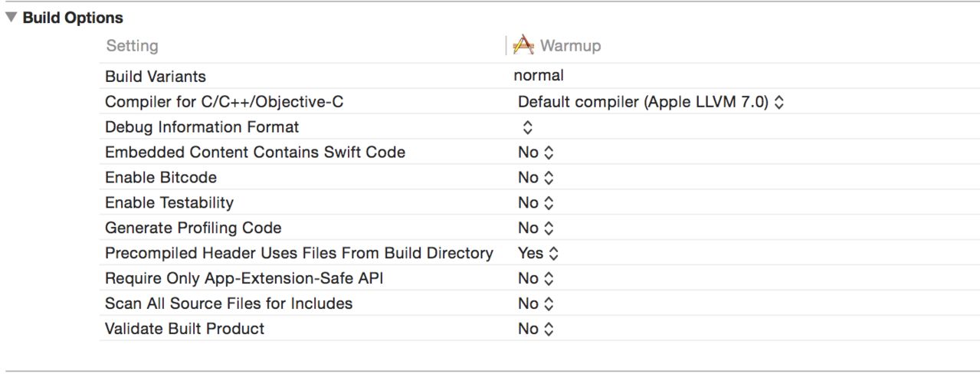980x374 pixels.
Task: Change Require Only App-Extension-Safe API value
Action: coord(536,278)
